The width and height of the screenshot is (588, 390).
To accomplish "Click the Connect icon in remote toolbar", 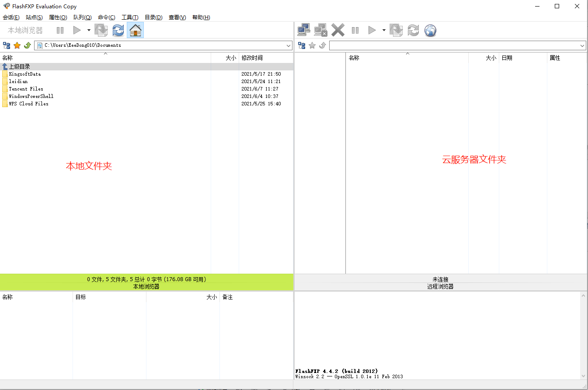I will pos(304,30).
